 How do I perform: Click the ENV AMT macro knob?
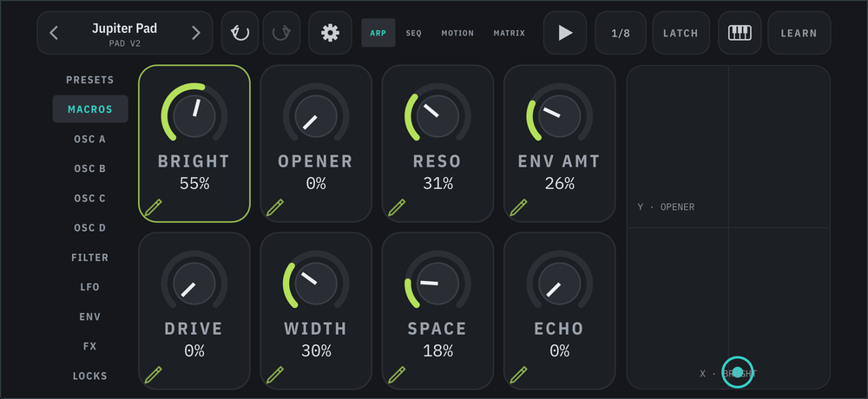(560, 116)
